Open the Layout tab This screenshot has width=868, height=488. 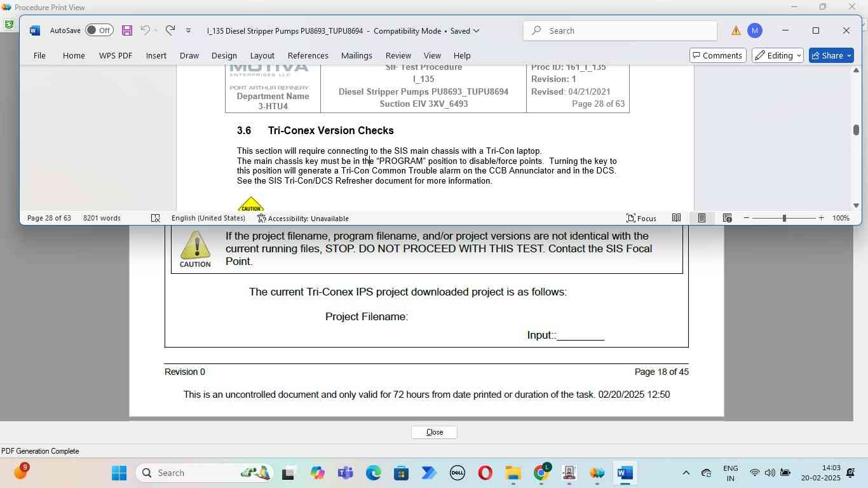262,55
